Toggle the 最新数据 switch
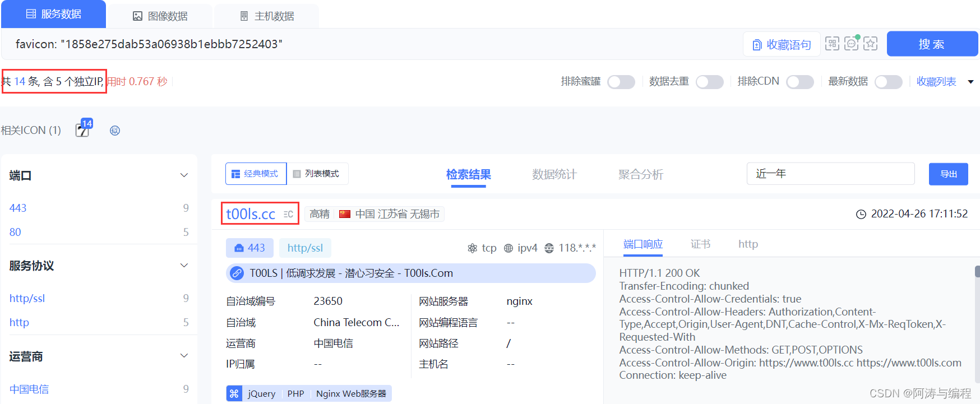The image size is (980, 404). click(x=889, y=82)
